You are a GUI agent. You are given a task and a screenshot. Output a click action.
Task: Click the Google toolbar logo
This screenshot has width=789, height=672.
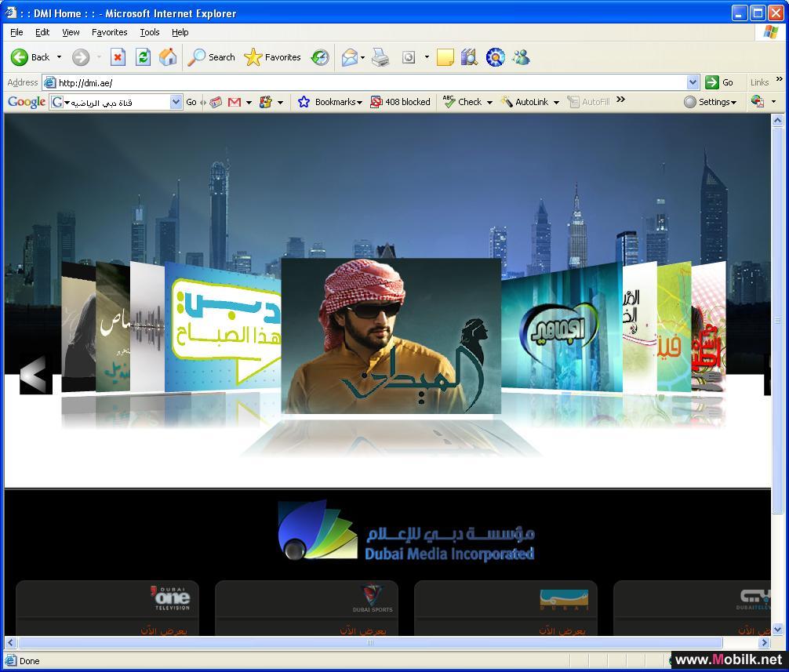tap(27, 102)
